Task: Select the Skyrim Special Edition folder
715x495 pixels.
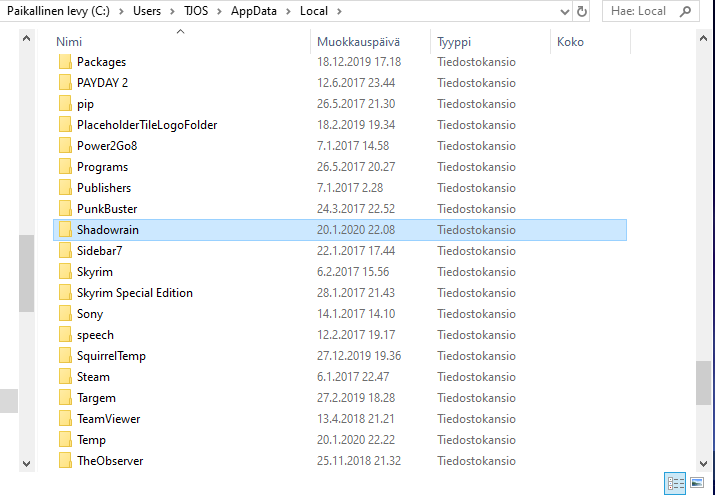Action: [134, 293]
